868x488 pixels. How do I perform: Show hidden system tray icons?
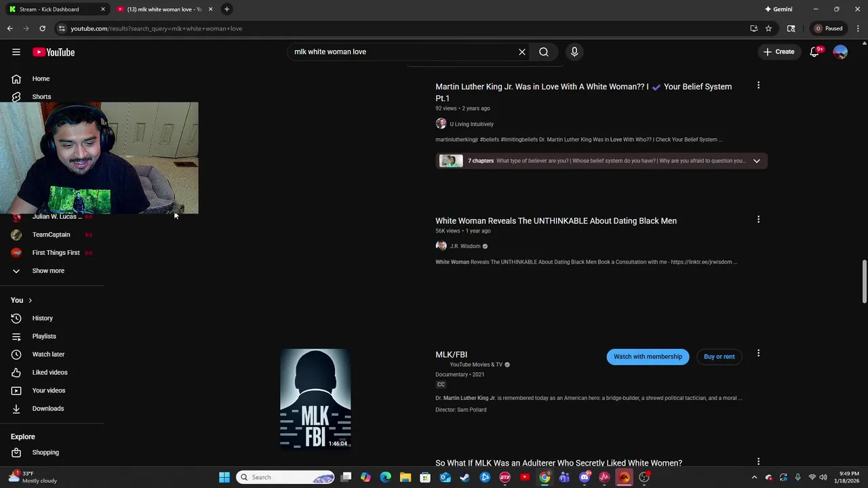pyautogui.click(x=754, y=477)
